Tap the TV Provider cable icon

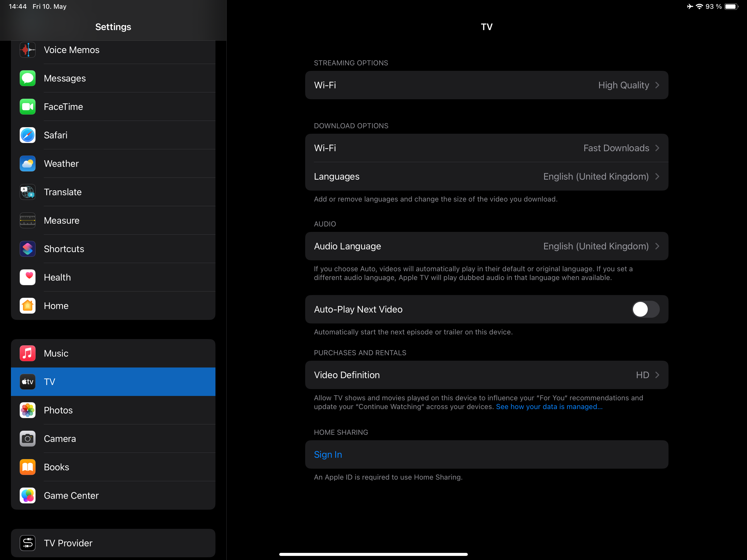pyautogui.click(x=28, y=543)
